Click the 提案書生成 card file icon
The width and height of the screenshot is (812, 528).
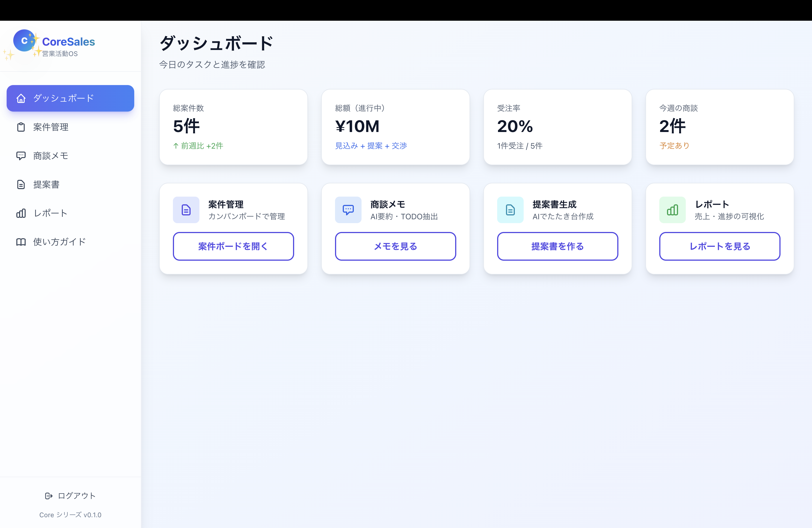[510, 210]
